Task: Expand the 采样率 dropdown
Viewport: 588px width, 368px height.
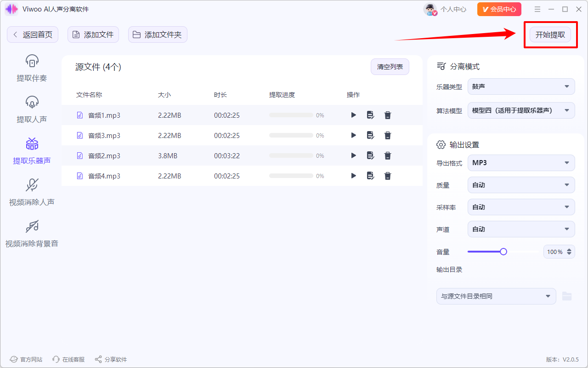Action: [521, 207]
